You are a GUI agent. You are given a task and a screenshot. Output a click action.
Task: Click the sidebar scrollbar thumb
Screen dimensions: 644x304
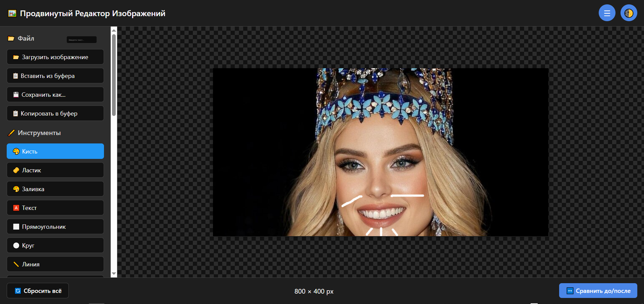coord(114,75)
